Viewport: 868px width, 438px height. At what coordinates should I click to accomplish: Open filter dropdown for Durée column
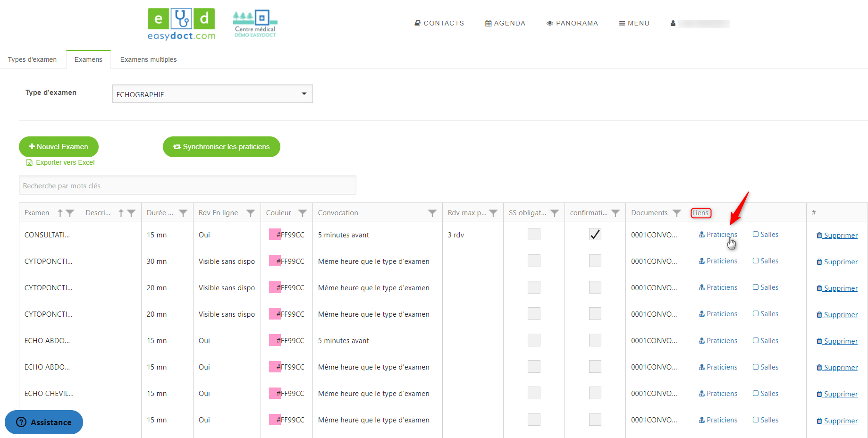[x=183, y=213]
